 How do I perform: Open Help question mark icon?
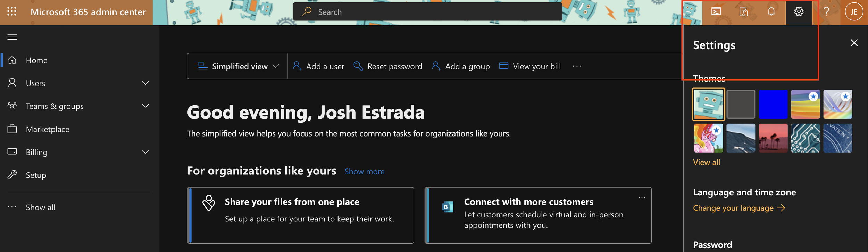coord(826,12)
